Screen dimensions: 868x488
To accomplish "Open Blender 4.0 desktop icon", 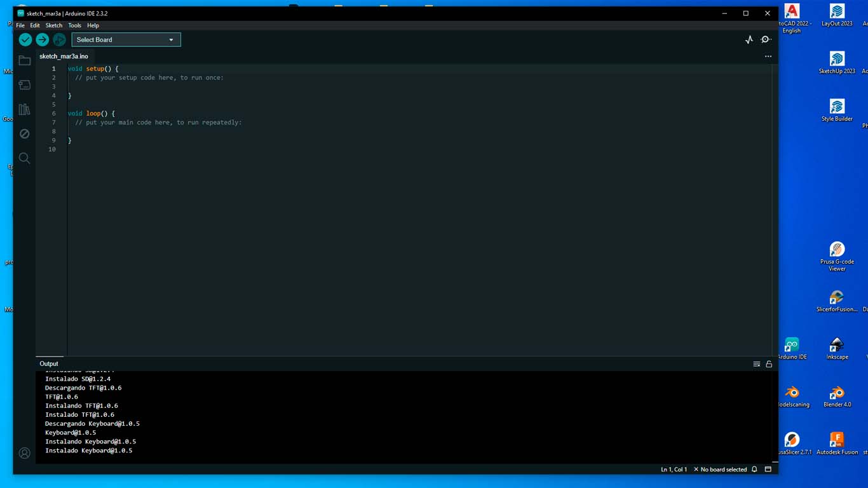I will (x=837, y=396).
